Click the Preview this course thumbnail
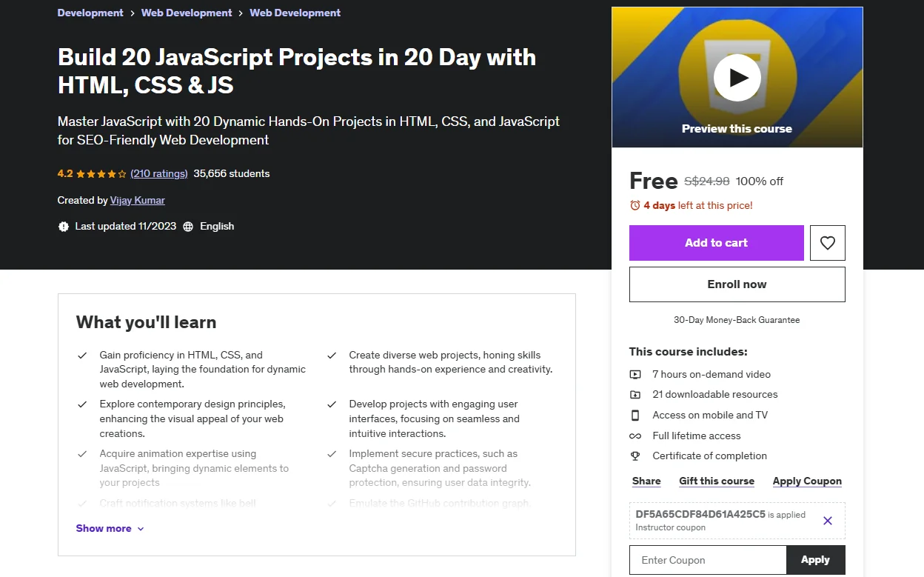The image size is (924, 577). tap(737, 78)
